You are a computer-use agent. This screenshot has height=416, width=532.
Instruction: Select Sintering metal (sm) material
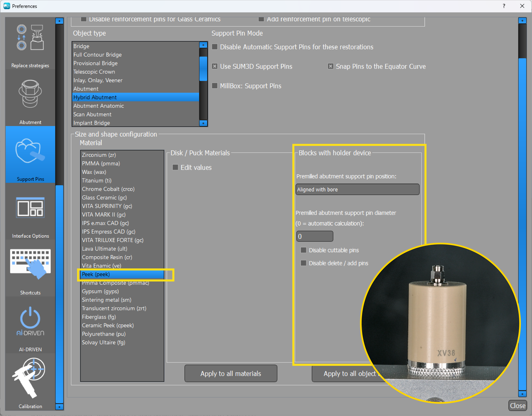pyautogui.click(x=122, y=300)
